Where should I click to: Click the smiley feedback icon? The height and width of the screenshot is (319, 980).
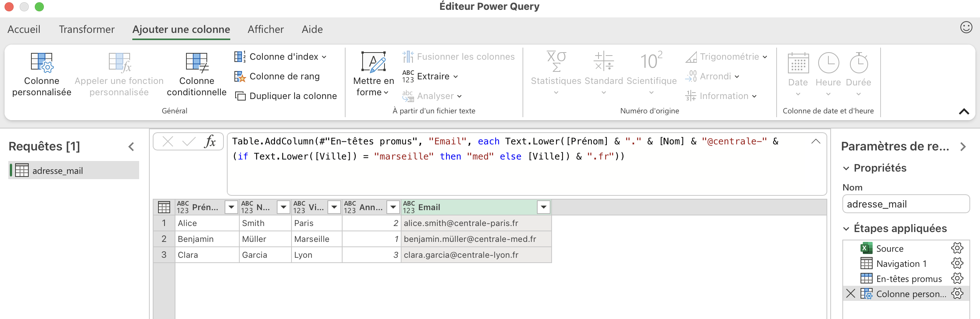click(x=966, y=27)
